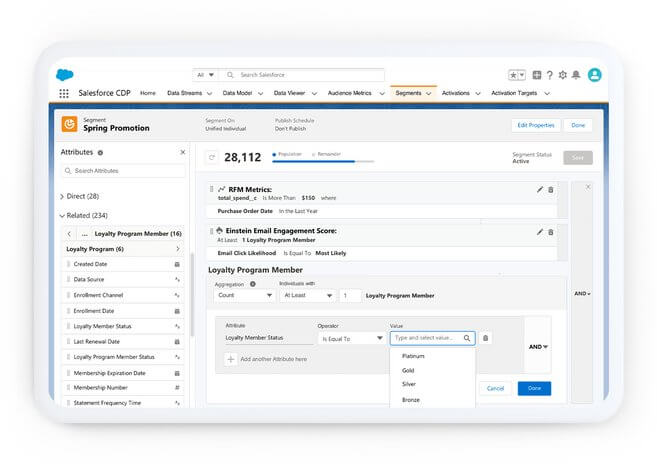The height and width of the screenshot is (464, 657).
Task: Click the Help question mark icon
Action: (550, 75)
